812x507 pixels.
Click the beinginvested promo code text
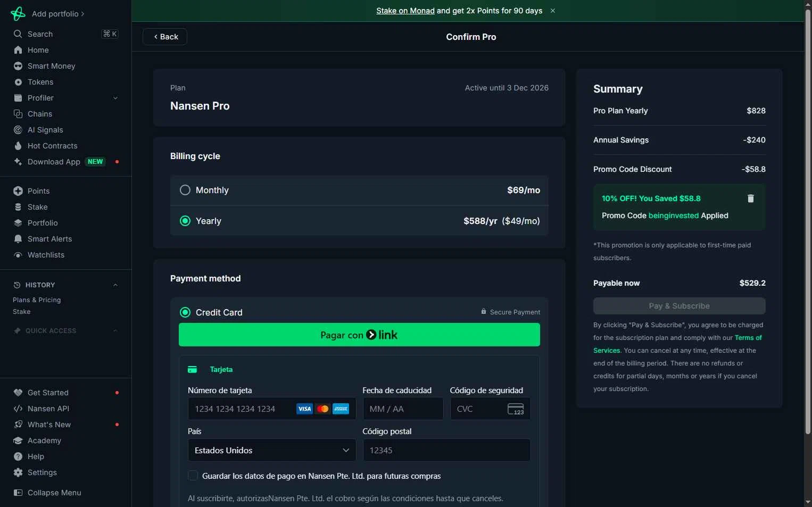coord(674,215)
